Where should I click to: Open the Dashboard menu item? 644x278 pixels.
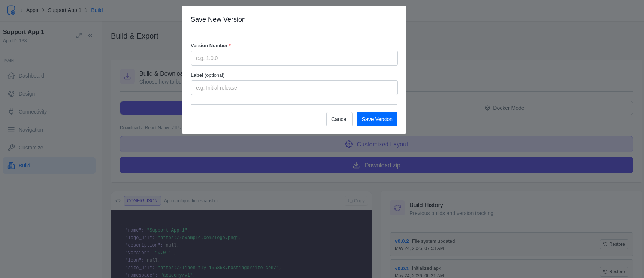49,76
